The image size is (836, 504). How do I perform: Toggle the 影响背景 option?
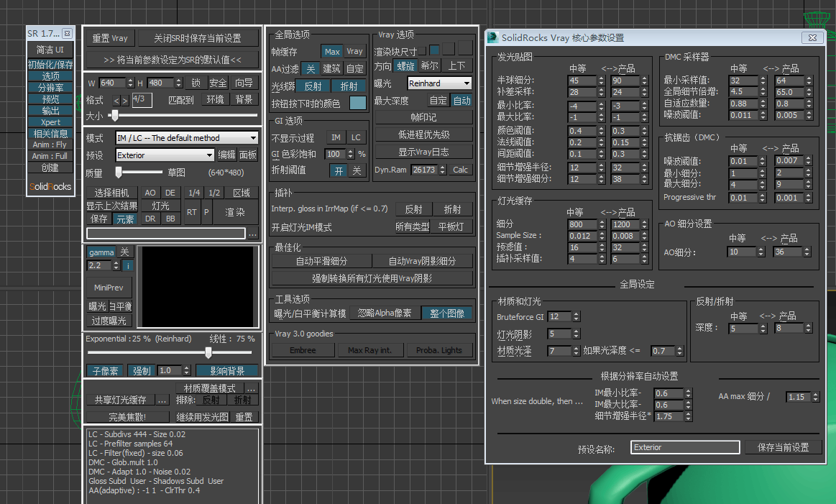pos(226,371)
